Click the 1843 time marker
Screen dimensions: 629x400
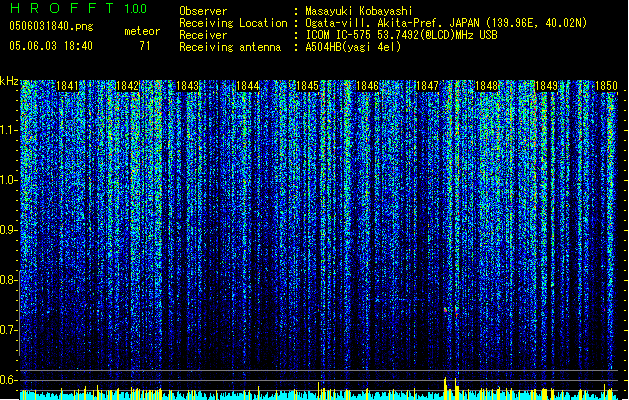[x=187, y=86]
